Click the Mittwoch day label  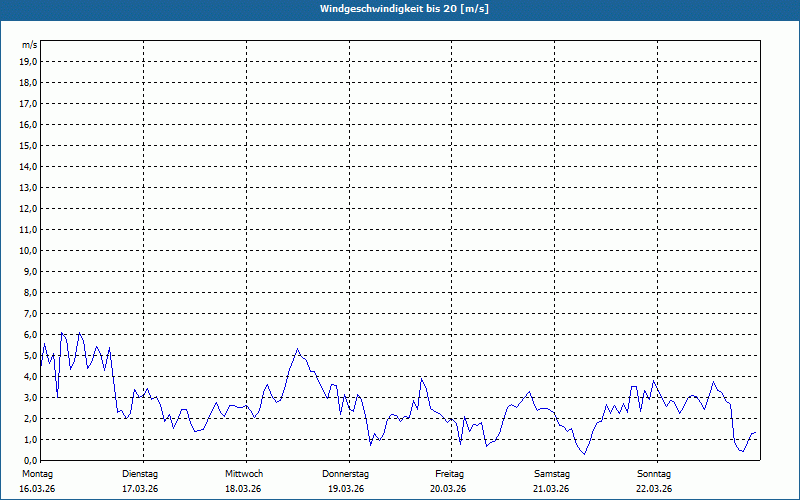click(244, 473)
